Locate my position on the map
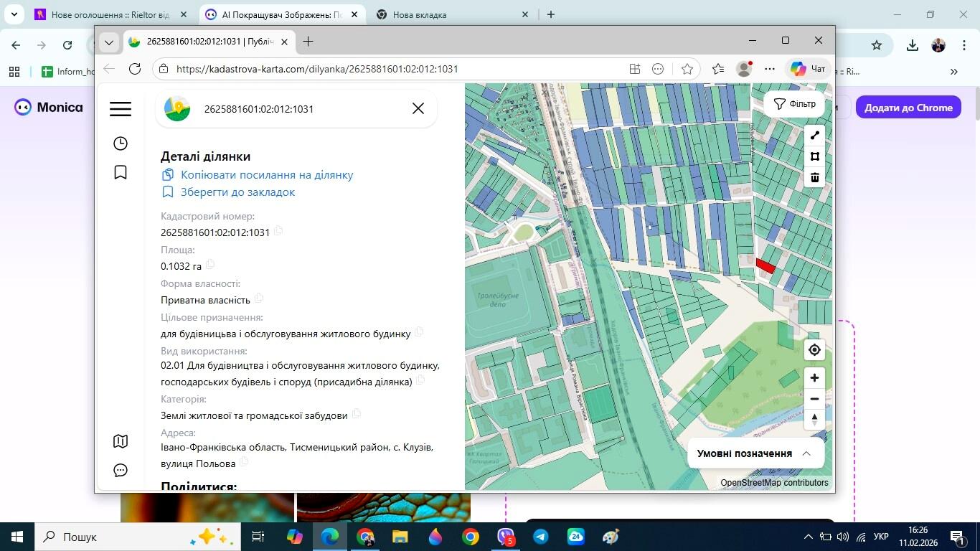The height and width of the screenshot is (551, 980). (x=814, y=350)
